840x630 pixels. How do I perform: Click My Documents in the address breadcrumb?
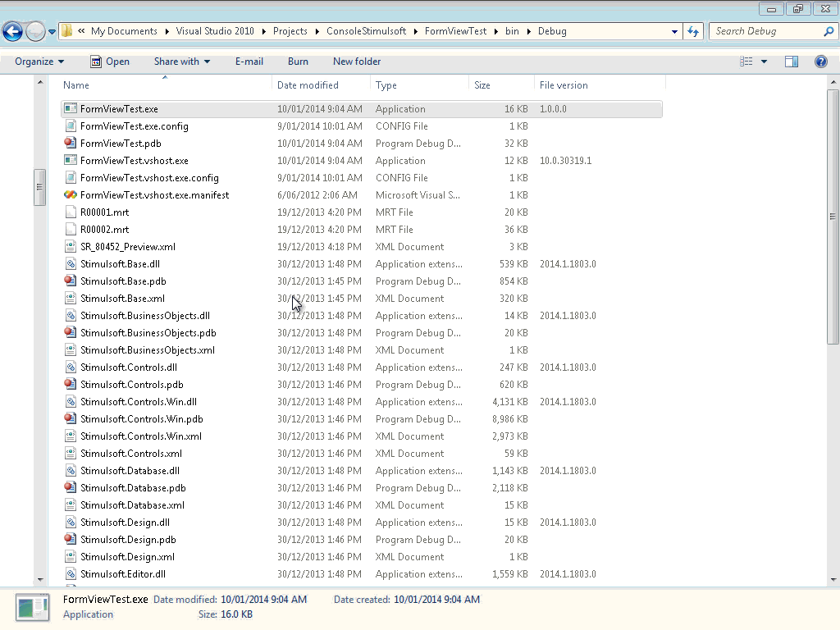(125, 31)
